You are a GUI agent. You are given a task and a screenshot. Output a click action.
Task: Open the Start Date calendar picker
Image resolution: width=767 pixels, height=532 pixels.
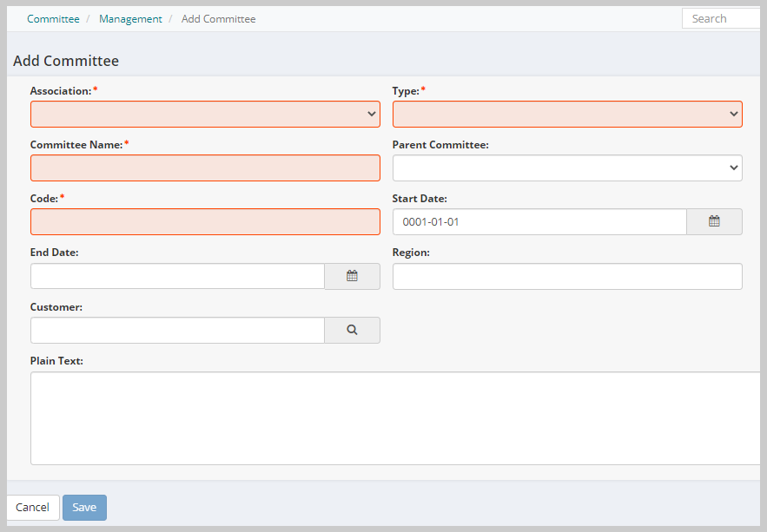click(x=714, y=222)
